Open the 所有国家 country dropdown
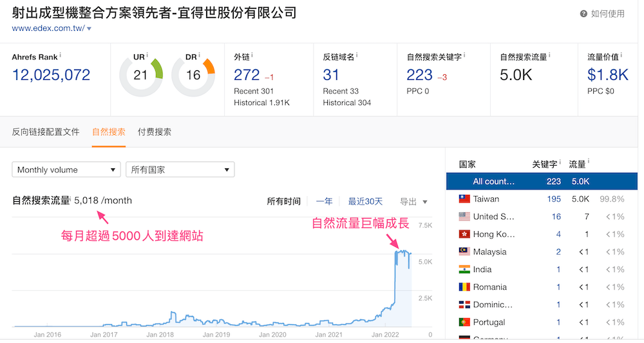Screen dimensions: 644x343 coord(180,170)
